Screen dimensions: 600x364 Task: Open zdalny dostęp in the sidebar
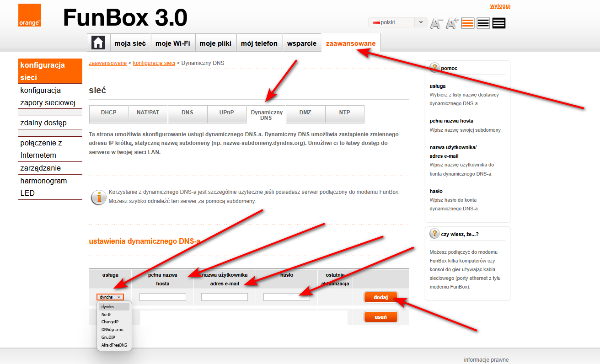click(50, 123)
